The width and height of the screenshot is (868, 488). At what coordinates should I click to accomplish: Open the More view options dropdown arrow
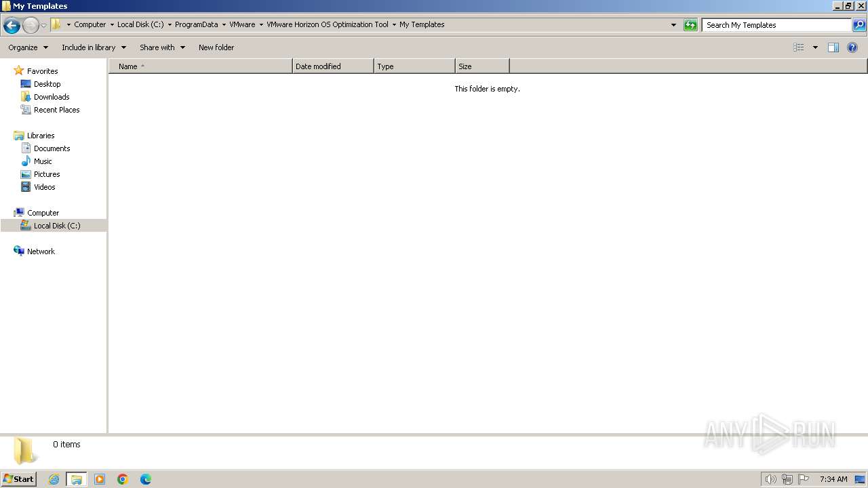(x=815, y=47)
